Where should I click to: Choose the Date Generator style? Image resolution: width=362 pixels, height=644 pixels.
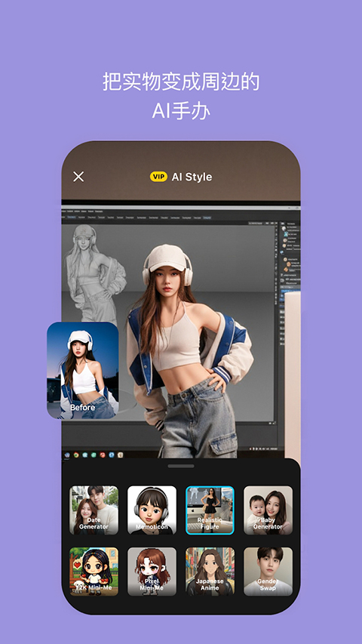(x=94, y=510)
